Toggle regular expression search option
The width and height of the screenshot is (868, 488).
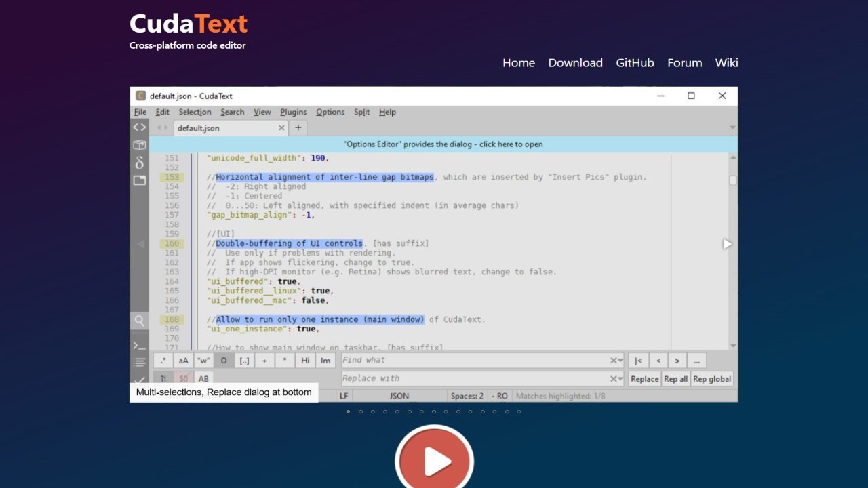click(163, 361)
